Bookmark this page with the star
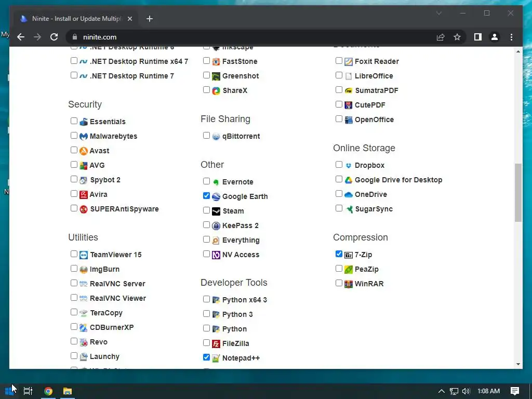The image size is (532, 399). pos(457,37)
